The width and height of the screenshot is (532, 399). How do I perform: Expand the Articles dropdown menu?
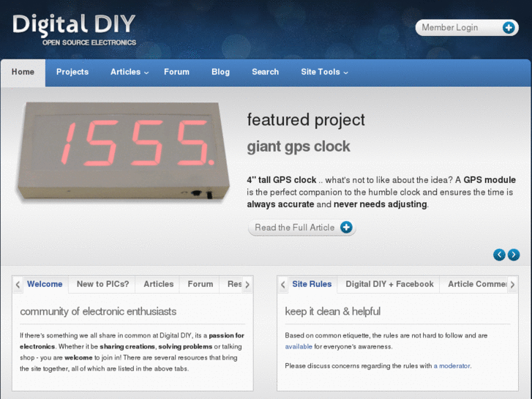(x=130, y=72)
